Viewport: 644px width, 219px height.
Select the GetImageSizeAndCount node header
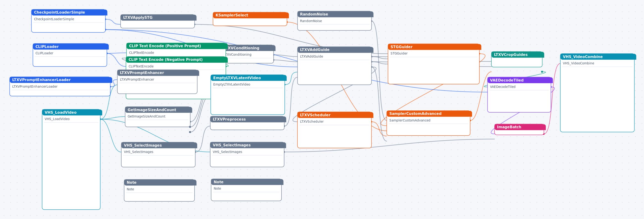[x=159, y=110]
